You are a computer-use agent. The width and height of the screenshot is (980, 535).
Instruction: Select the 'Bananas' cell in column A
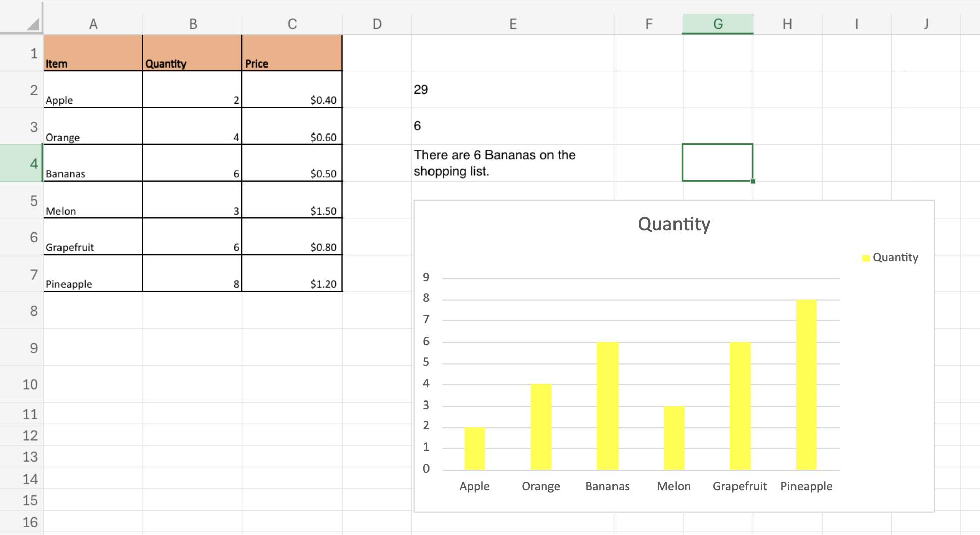pyautogui.click(x=93, y=163)
